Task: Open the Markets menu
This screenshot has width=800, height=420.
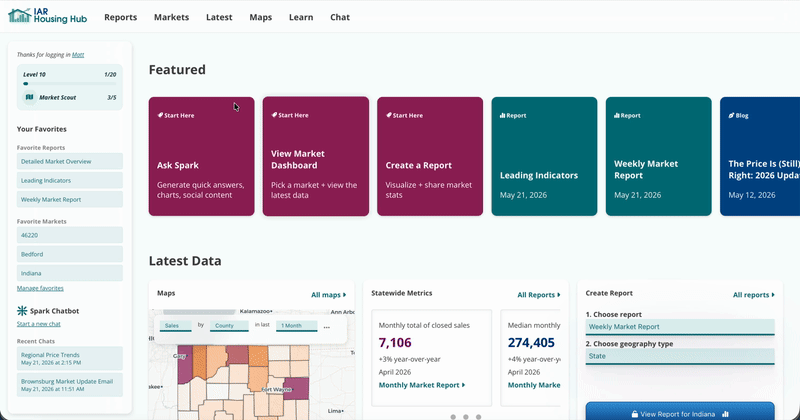Action: [x=171, y=17]
